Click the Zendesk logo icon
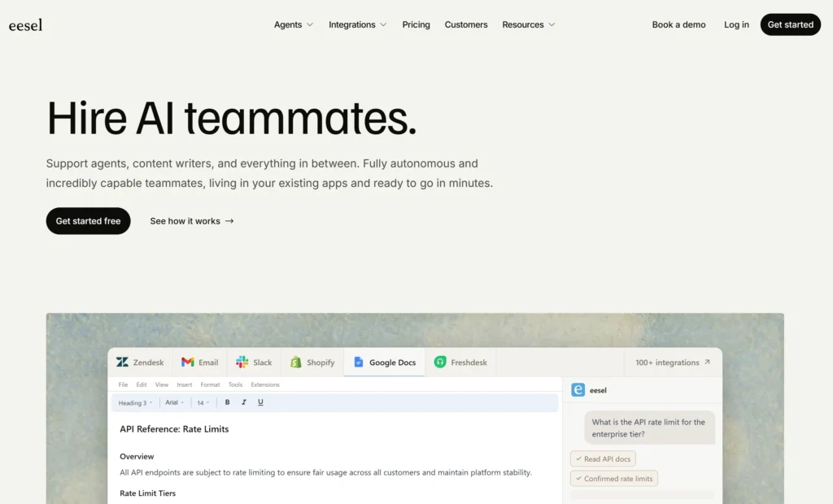The width and height of the screenshot is (833, 504). pos(122,363)
